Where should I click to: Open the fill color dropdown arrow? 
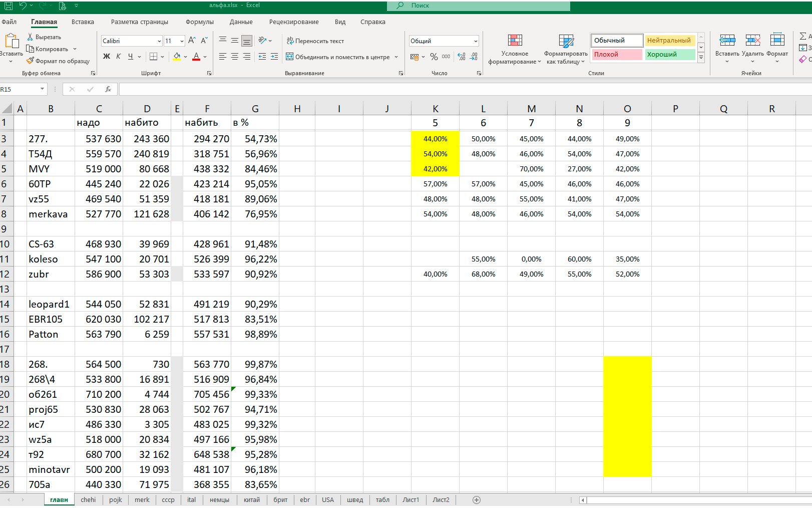pyautogui.click(x=185, y=57)
